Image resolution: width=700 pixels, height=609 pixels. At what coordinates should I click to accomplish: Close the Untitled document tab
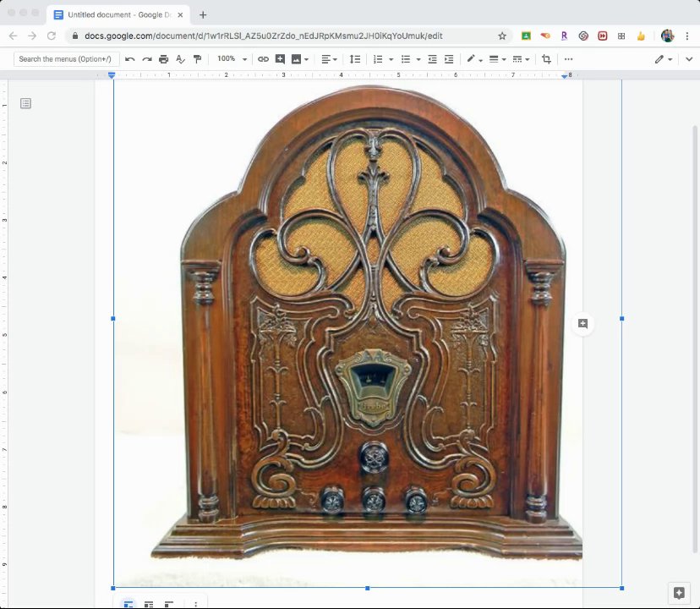tap(180, 14)
